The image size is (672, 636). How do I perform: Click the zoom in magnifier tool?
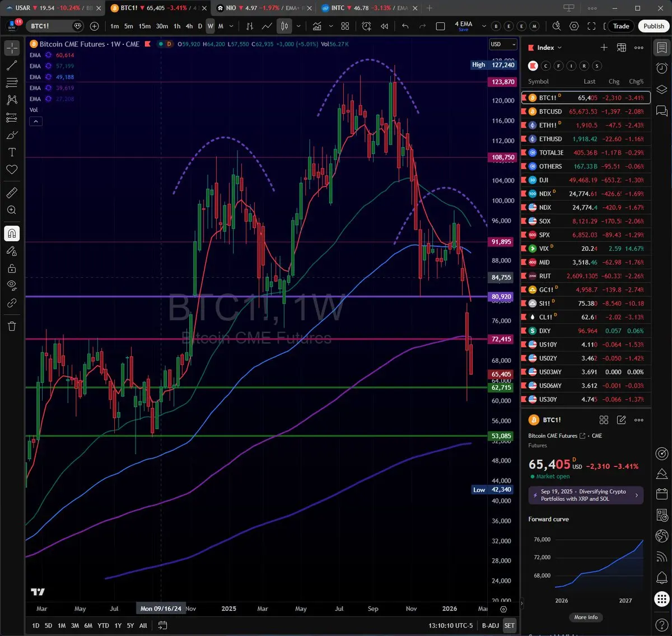pyautogui.click(x=12, y=210)
